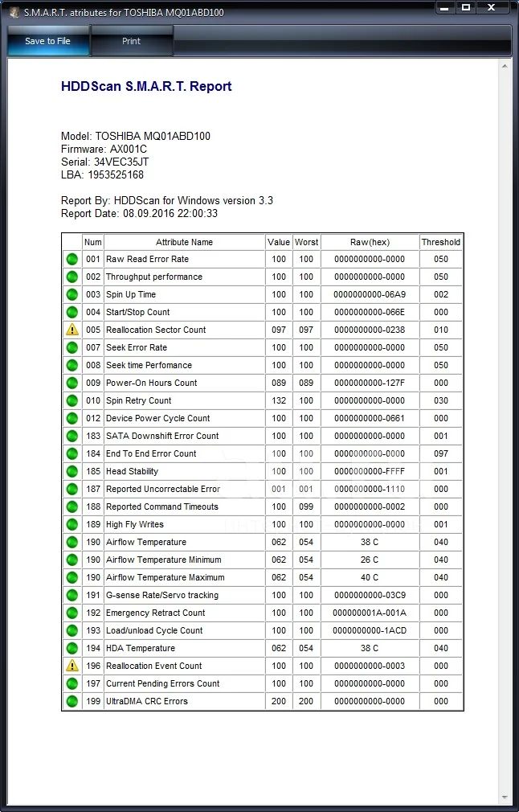Click warning icon for Reallocation Sector Count
This screenshot has width=519, height=812.
(72, 330)
